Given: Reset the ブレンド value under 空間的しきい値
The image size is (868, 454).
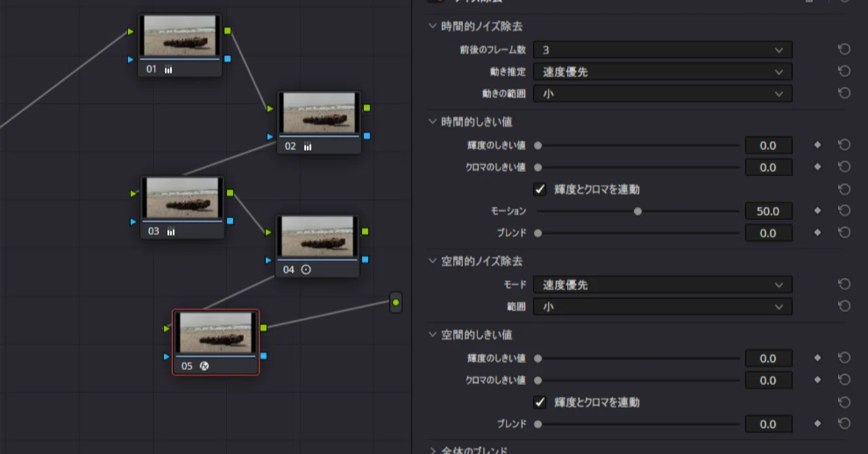Looking at the screenshot, I should point(844,424).
